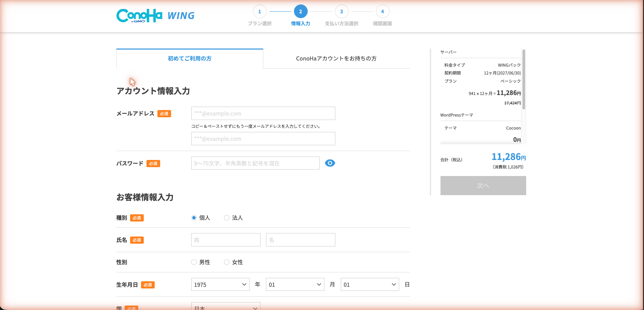Click the コピー＆ペーストせずに instruction text

click(256, 126)
